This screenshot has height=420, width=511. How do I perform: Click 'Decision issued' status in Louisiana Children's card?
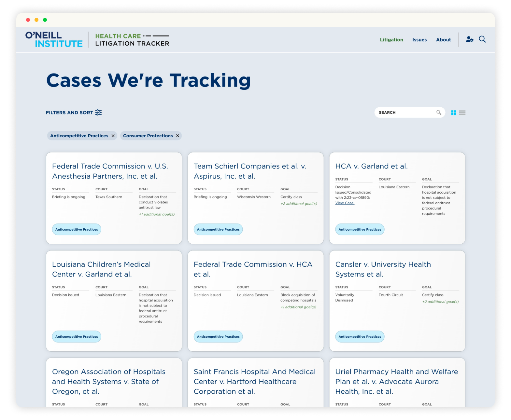pyautogui.click(x=65, y=295)
